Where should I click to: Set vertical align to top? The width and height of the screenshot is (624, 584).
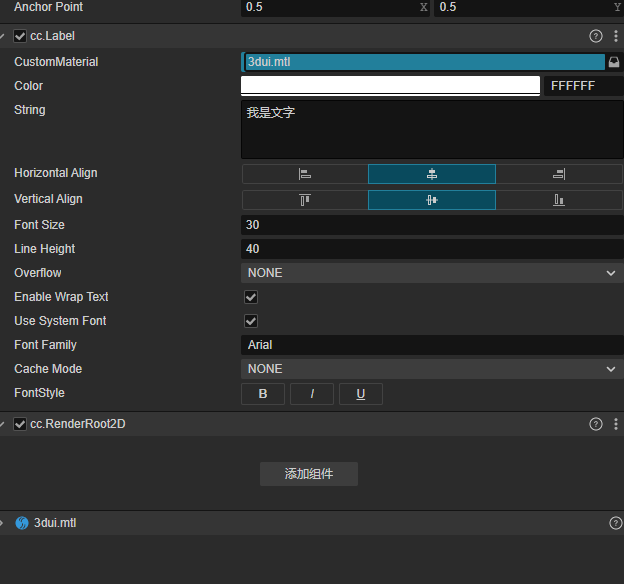coord(305,200)
